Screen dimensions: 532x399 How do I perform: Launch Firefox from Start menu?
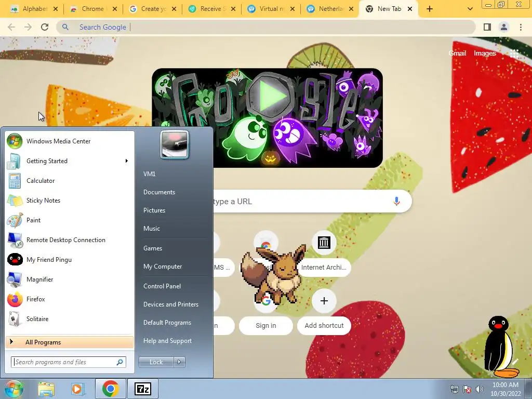(x=70, y=299)
